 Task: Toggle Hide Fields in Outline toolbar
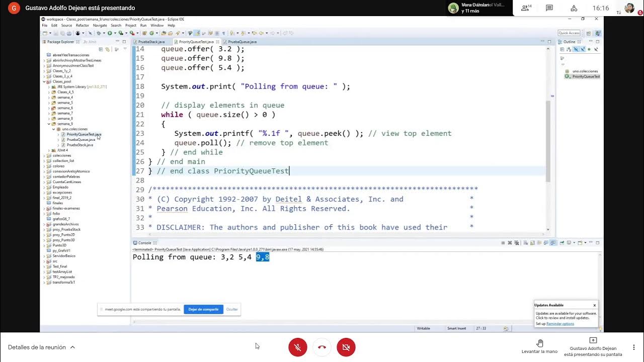coord(576,49)
